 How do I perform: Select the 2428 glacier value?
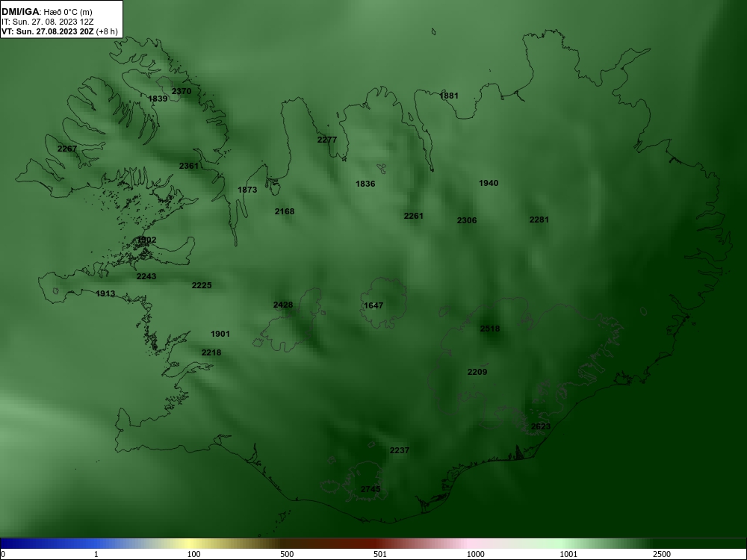[283, 305]
